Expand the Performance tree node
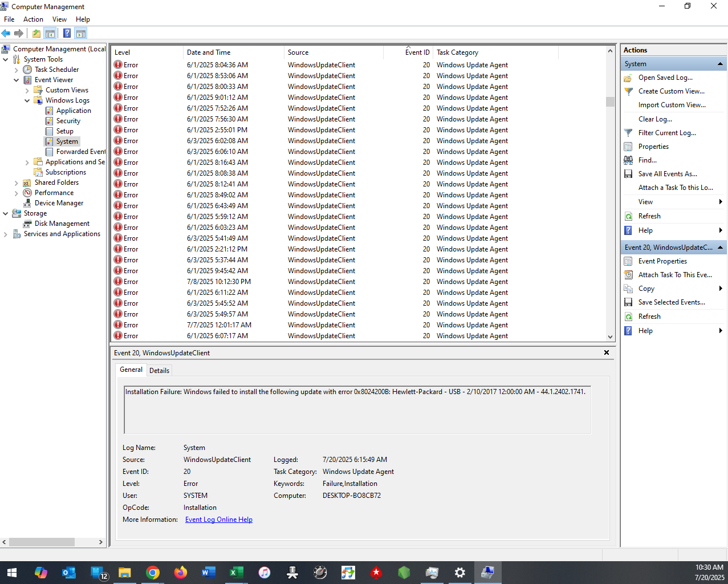Image resolution: width=728 pixels, height=584 pixels. pyautogui.click(x=17, y=193)
